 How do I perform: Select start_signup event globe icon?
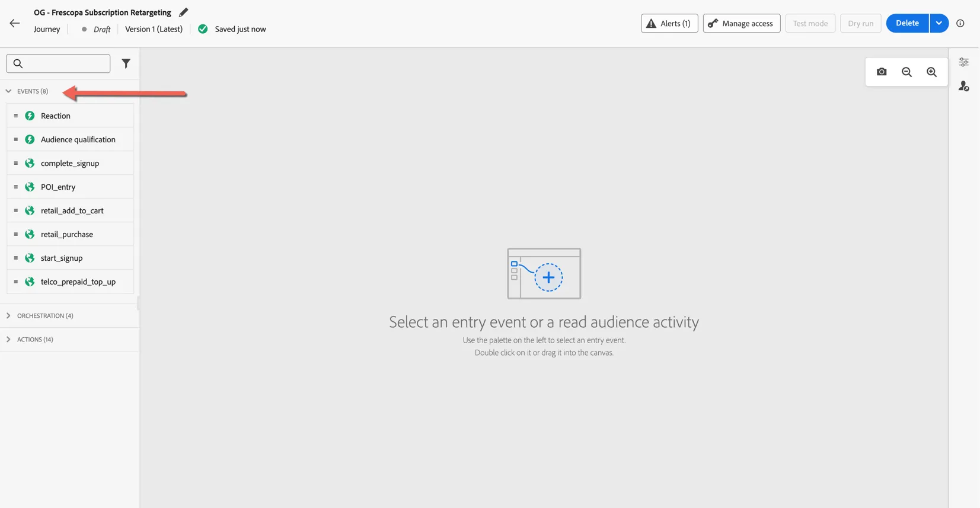click(30, 258)
